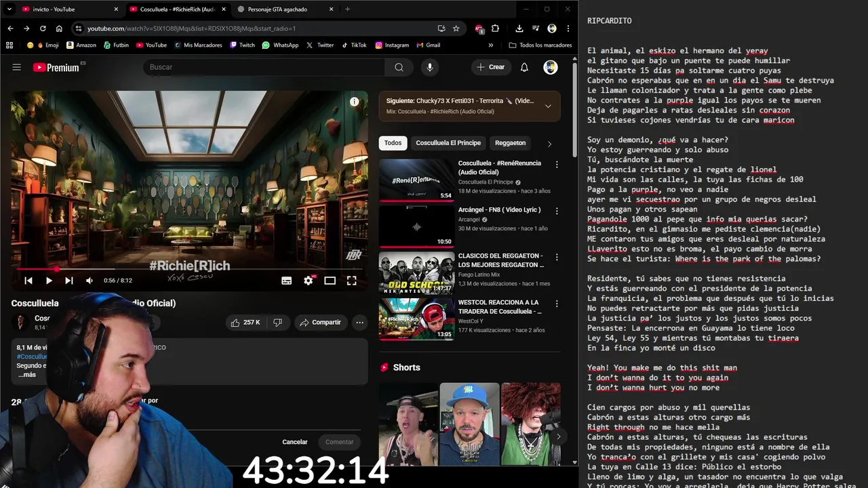
Task: Enter fullscreen mode
Action: tap(352, 281)
